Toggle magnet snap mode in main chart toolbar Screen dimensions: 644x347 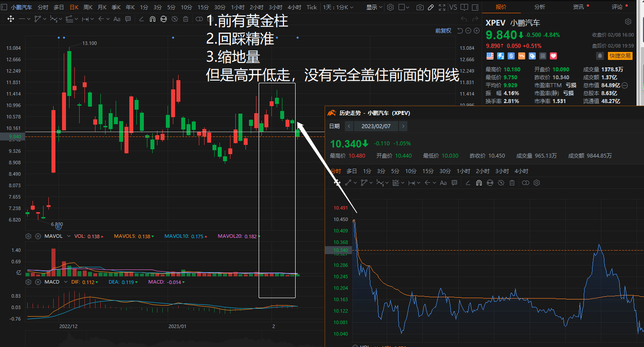(x=153, y=19)
